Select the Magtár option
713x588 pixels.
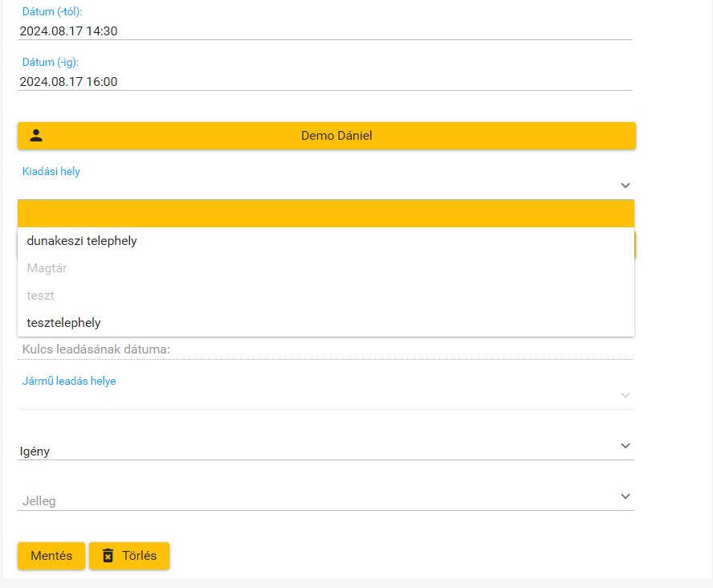click(x=47, y=268)
